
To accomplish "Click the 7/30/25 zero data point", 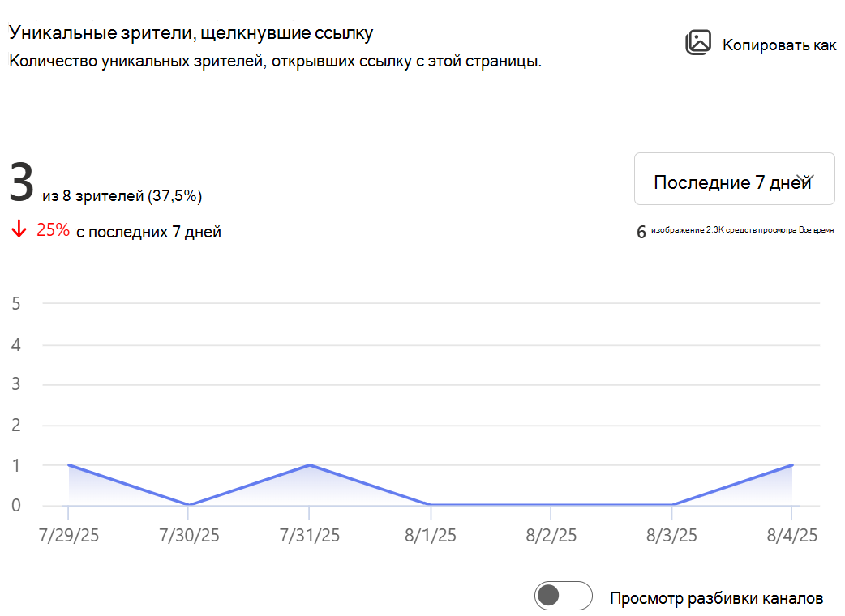I will 189,504.
